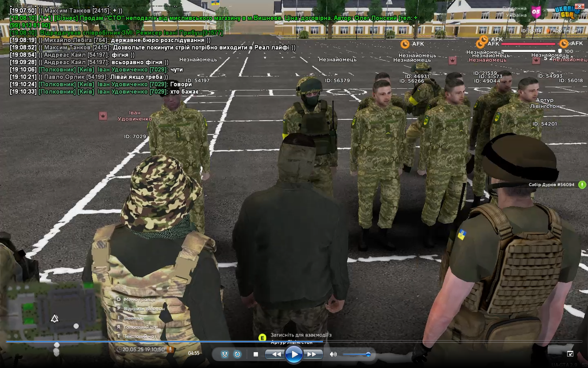Select the 'Інвентар' hint
Screen dimensions: 588x368
click(130, 318)
